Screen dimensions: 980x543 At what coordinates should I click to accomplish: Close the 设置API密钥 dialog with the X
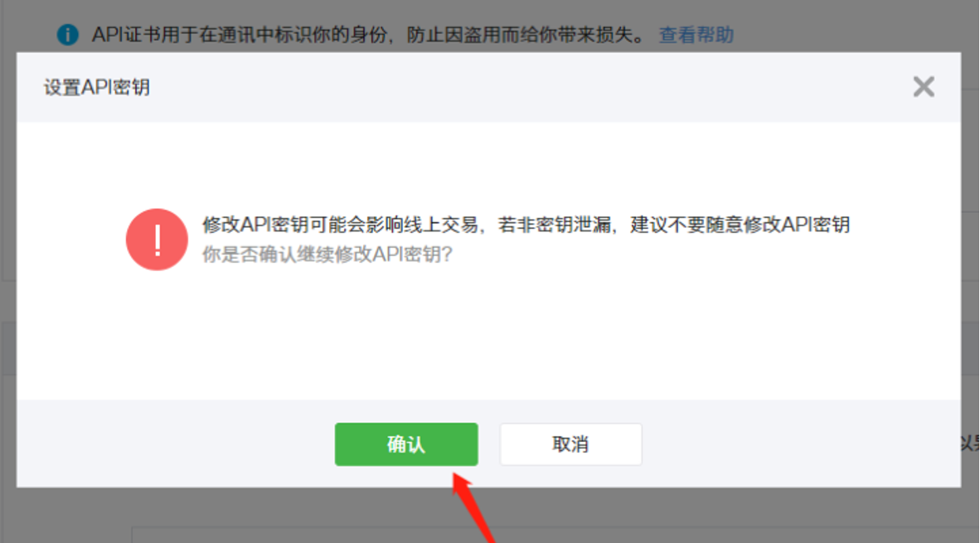pyautogui.click(x=923, y=87)
